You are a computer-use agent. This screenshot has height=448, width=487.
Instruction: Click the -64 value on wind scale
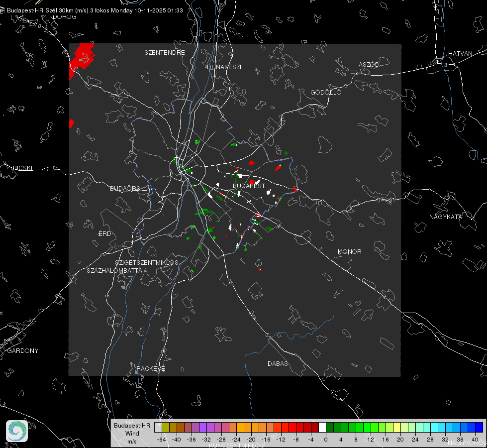(x=161, y=440)
